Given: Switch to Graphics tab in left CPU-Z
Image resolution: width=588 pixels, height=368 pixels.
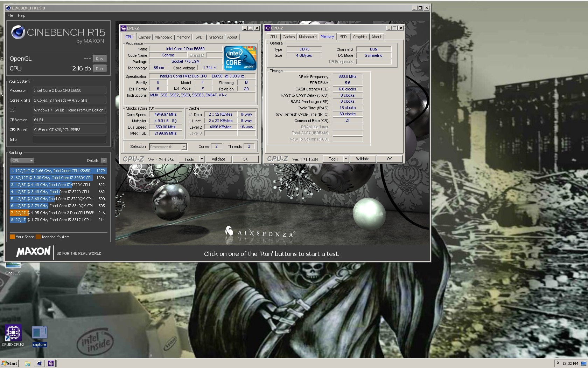Looking at the screenshot, I should point(216,37).
